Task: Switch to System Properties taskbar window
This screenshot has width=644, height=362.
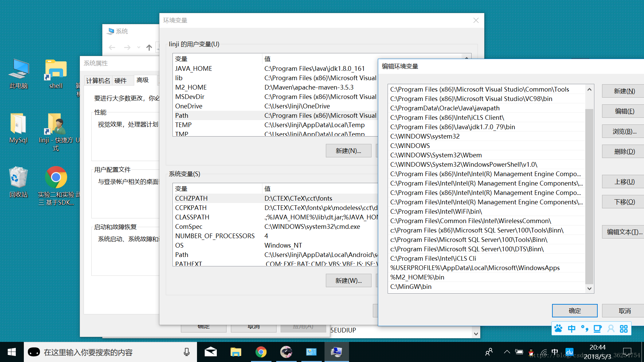Action: click(336, 352)
